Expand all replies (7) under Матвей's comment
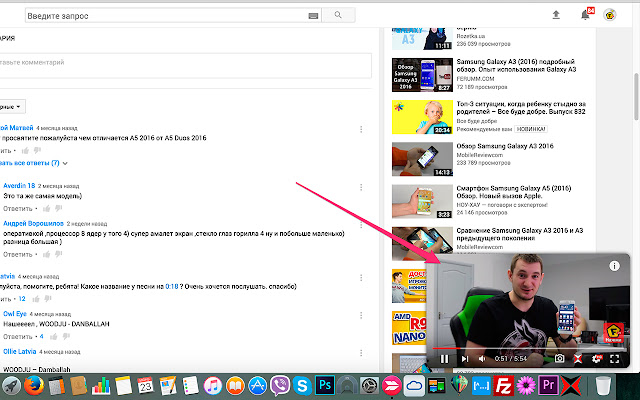Image resolution: width=640 pixels, height=400 pixels. pyautogui.click(x=33, y=163)
